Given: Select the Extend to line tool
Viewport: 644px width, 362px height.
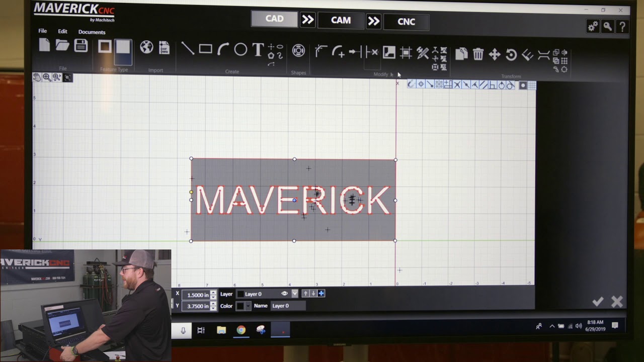Looking at the screenshot, I should click(x=355, y=51).
